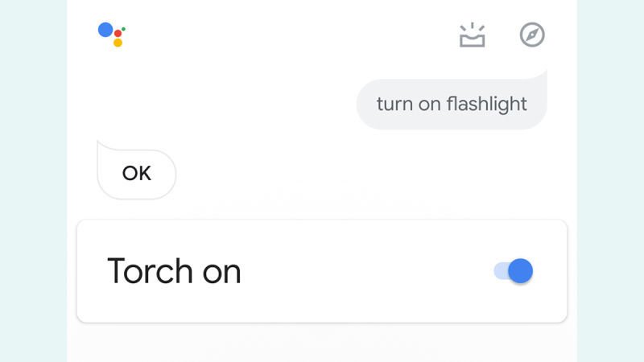Tap the "OK" response bubble

click(136, 173)
